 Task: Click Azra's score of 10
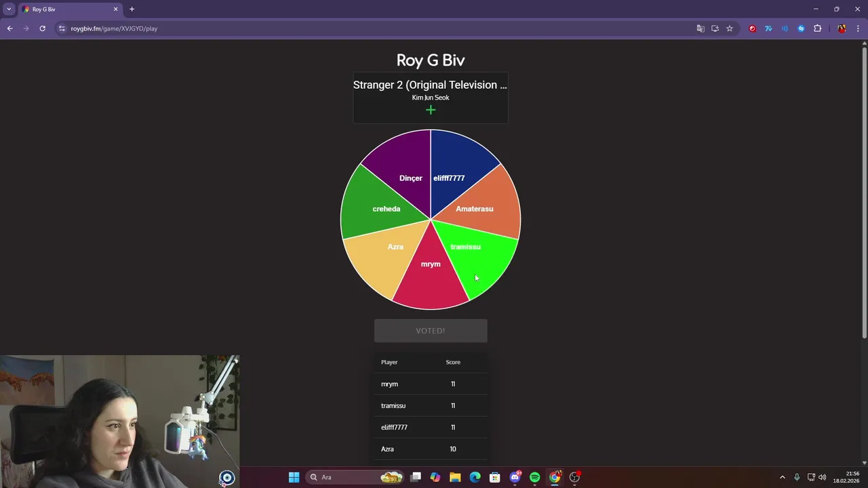click(x=453, y=449)
